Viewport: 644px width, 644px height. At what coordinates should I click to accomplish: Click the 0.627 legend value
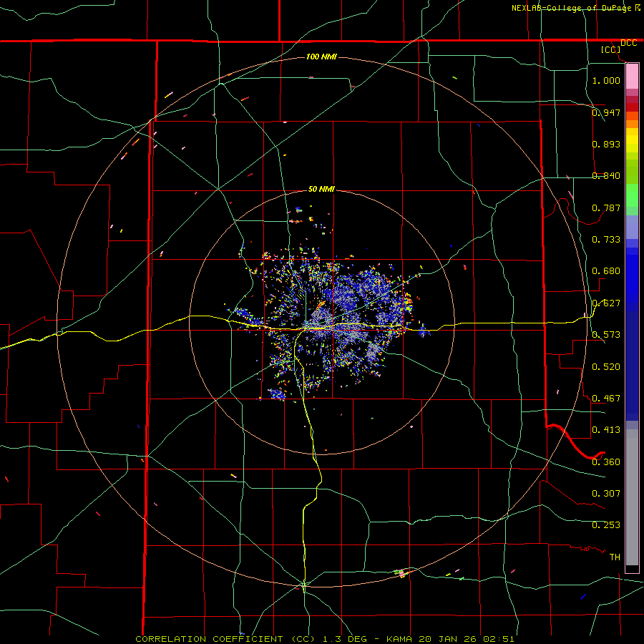[606, 303]
